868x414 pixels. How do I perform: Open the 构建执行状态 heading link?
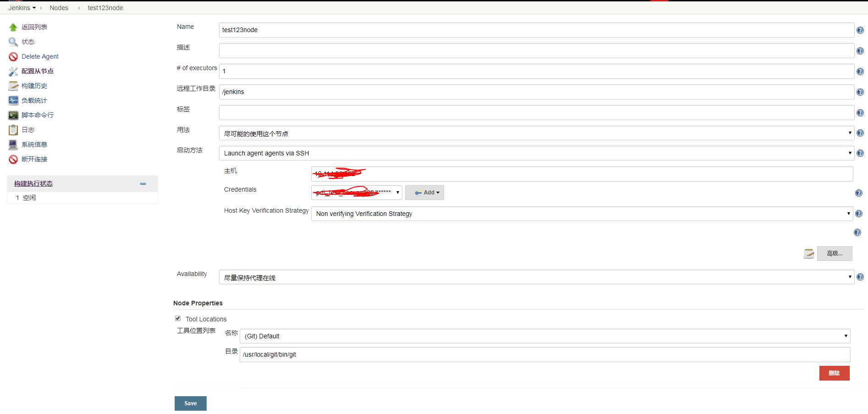click(x=33, y=183)
